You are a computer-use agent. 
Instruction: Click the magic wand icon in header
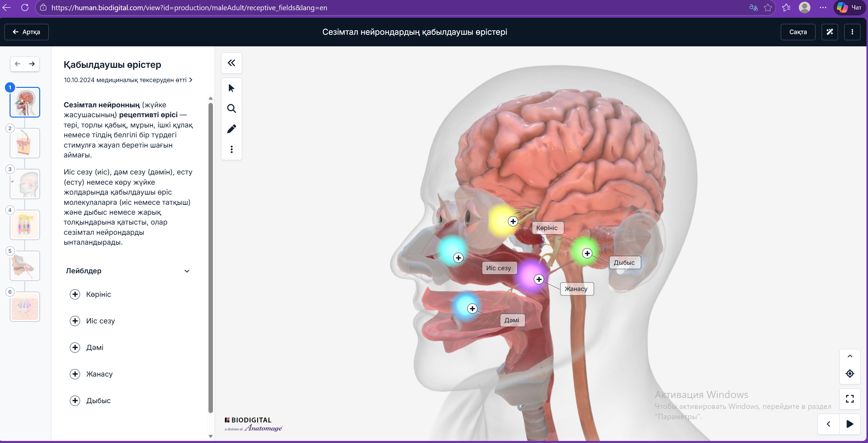click(830, 32)
